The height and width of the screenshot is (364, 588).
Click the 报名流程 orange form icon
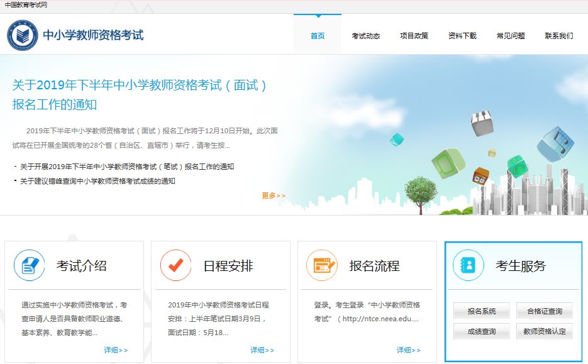(322, 265)
